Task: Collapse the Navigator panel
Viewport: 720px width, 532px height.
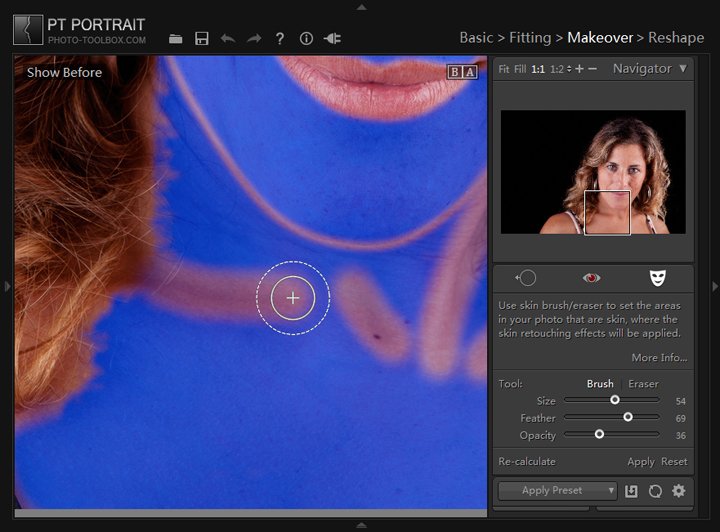Action: coord(683,69)
